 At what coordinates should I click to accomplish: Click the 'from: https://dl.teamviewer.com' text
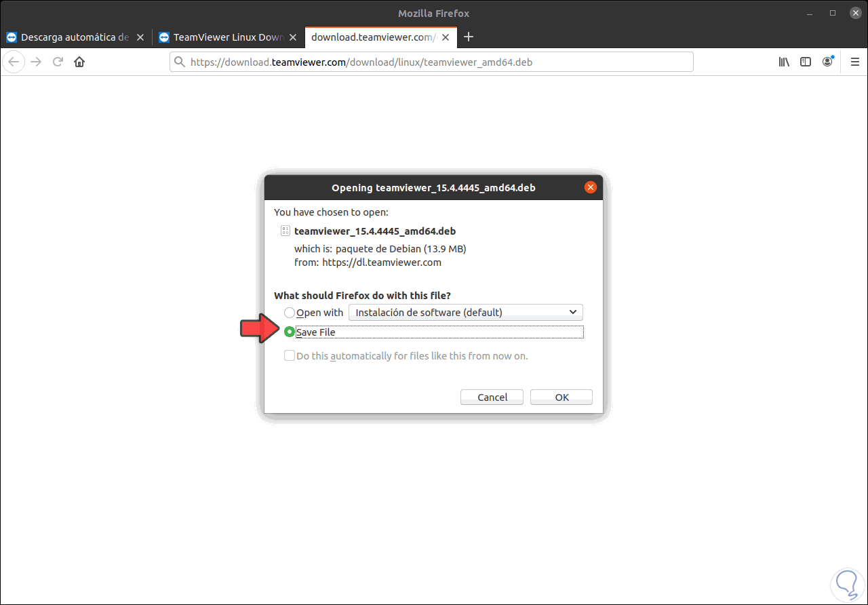[368, 262]
